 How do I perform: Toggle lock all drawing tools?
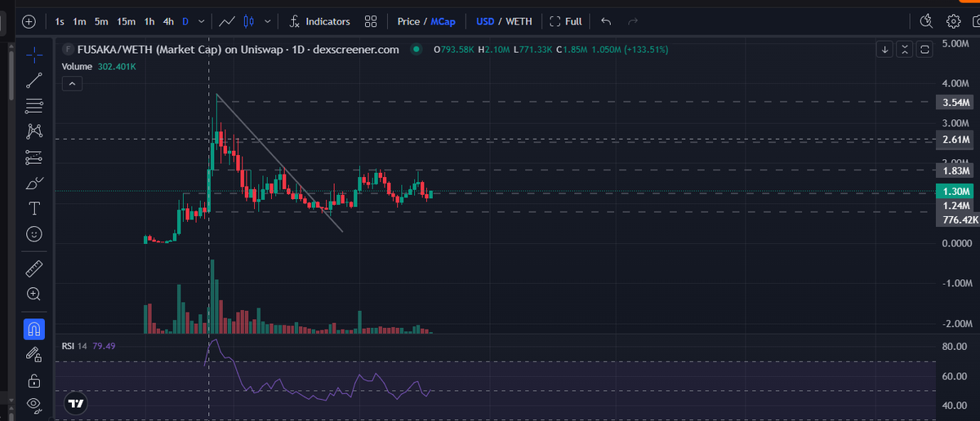(x=33, y=380)
